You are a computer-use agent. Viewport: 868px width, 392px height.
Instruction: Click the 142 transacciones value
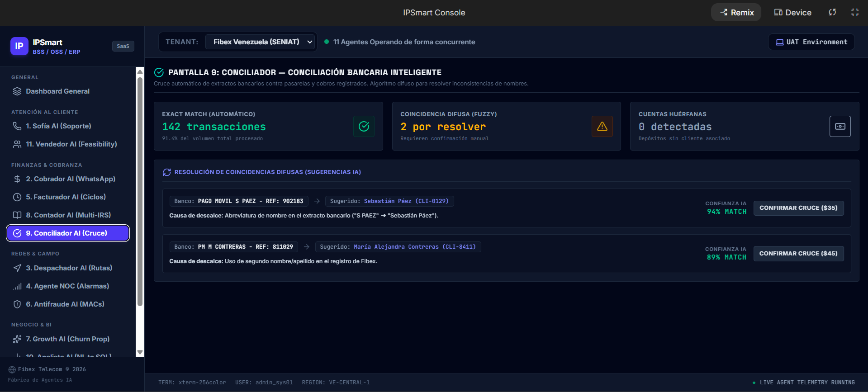214,127
